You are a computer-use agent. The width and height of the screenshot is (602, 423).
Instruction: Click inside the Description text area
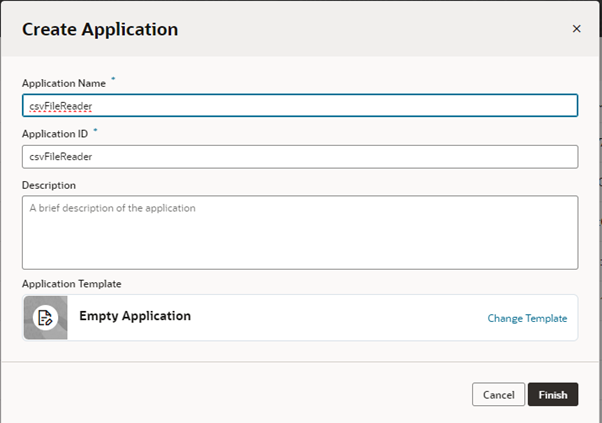point(300,233)
